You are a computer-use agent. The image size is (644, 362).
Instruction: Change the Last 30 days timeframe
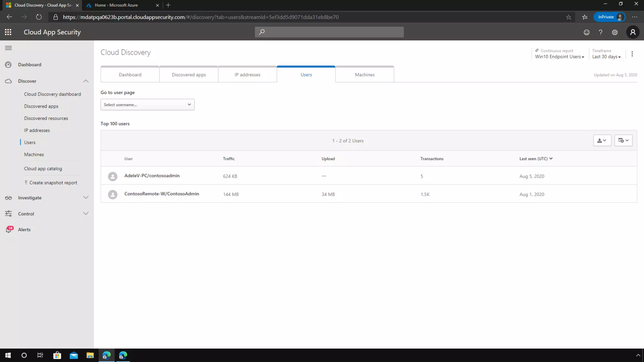coord(606,57)
